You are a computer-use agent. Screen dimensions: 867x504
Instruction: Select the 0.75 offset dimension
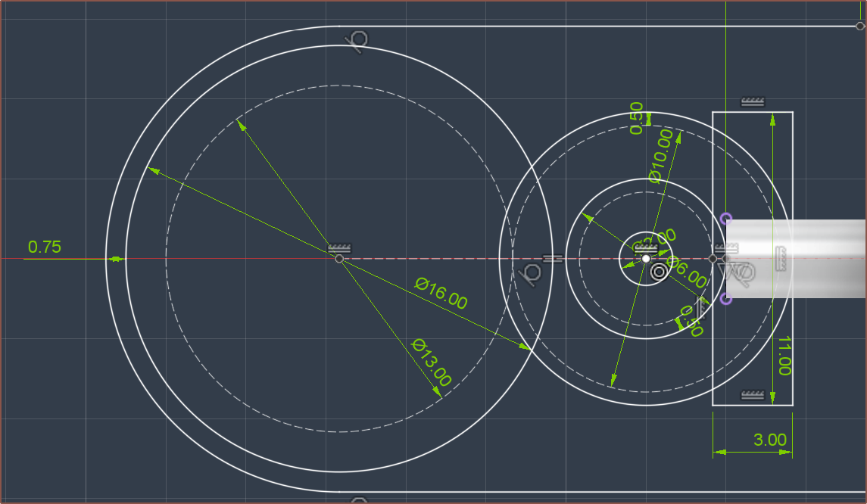pos(45,247)
